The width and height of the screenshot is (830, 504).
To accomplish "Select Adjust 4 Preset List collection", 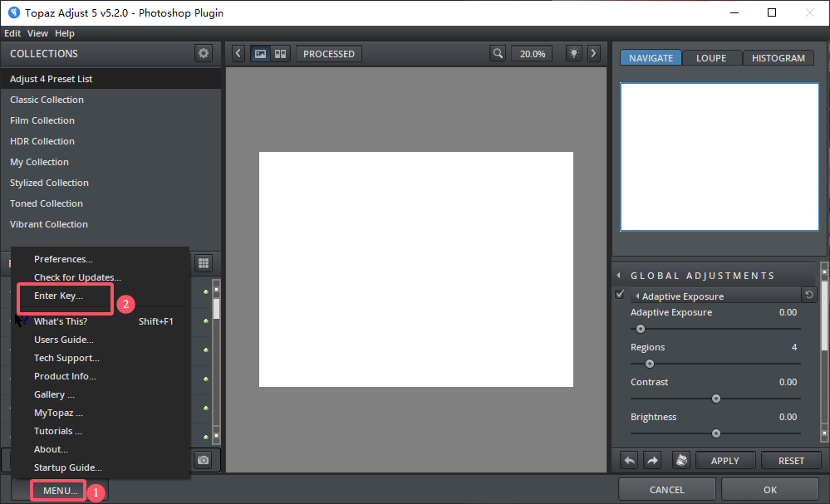I will point(111,79).
